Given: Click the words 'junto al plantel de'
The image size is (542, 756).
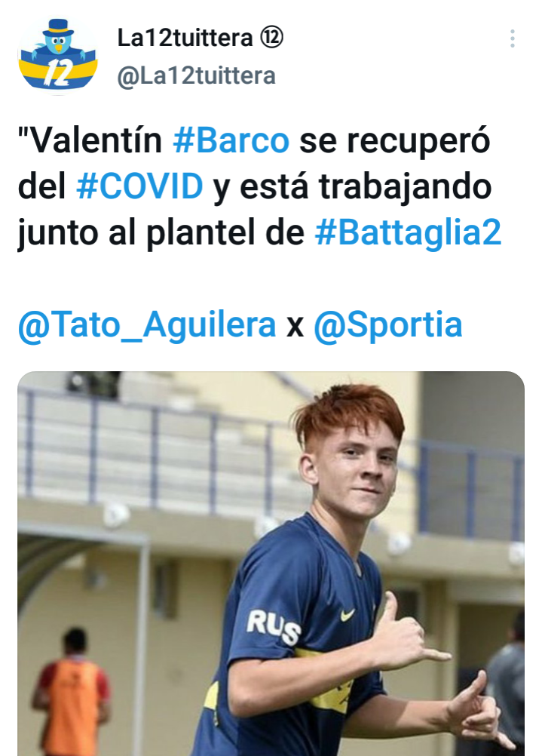Looking at the screenshot, I should click(161, 233).
